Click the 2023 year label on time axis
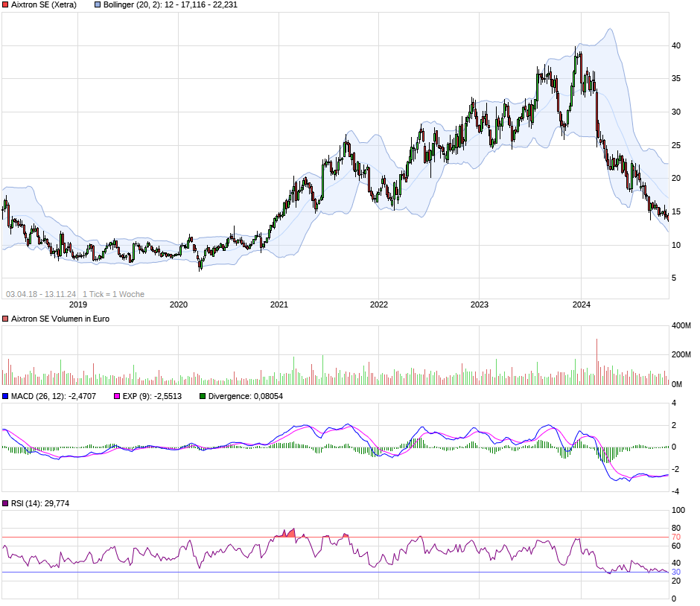 (x=480, y=304)
